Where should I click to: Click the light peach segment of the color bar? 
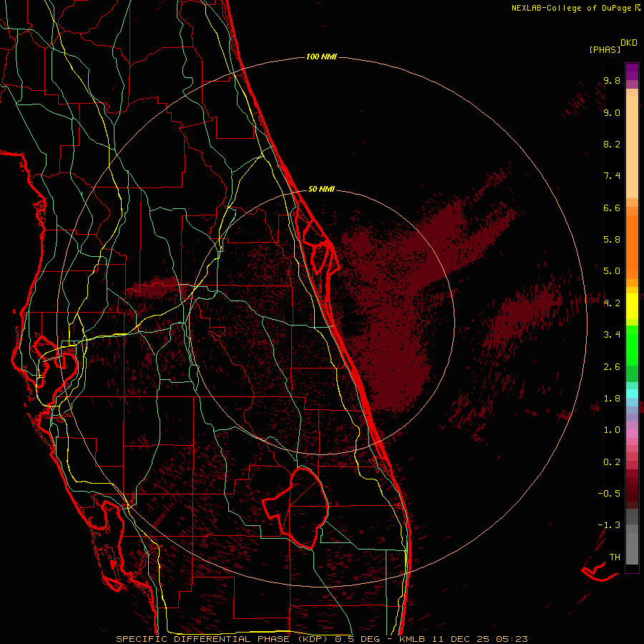[x=632, y=147]
